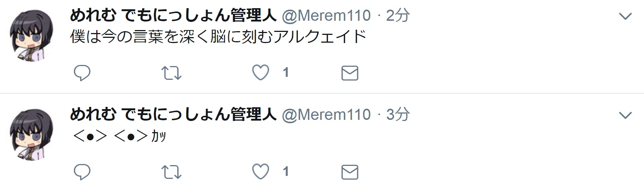This screenshot has width=644, height=190.
Task: Open the 2分 timestamp link
Action: (x=398, y=16)
